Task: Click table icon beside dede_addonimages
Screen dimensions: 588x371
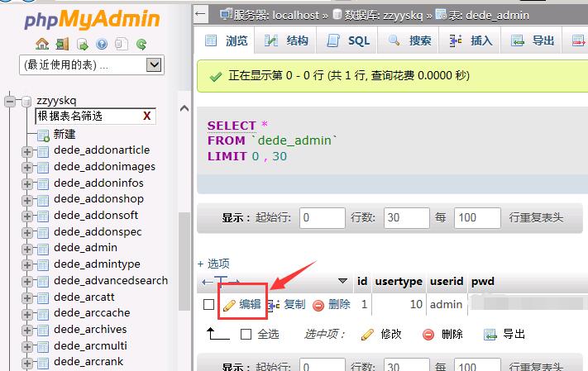Action: coord(43,168)
